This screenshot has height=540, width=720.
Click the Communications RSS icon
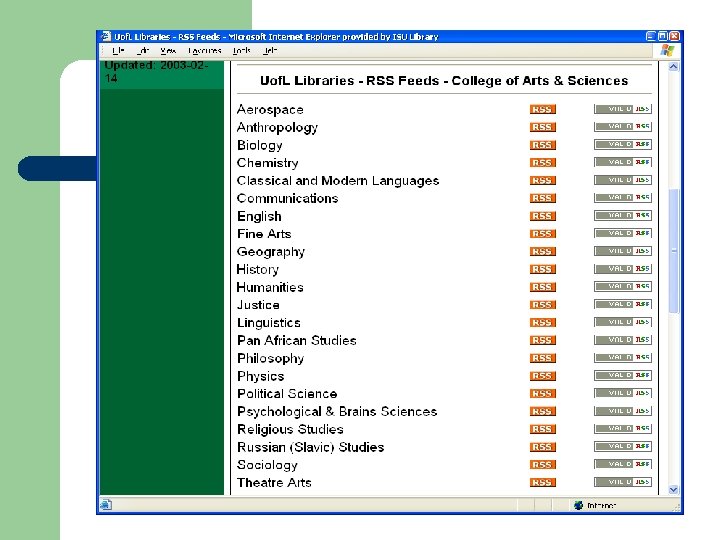coord(542,198)
